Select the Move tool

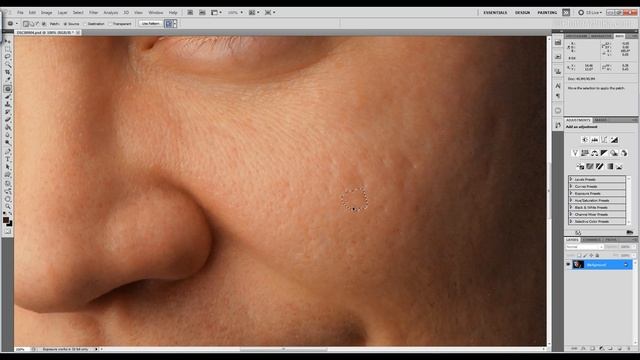[x=8, y=41]
